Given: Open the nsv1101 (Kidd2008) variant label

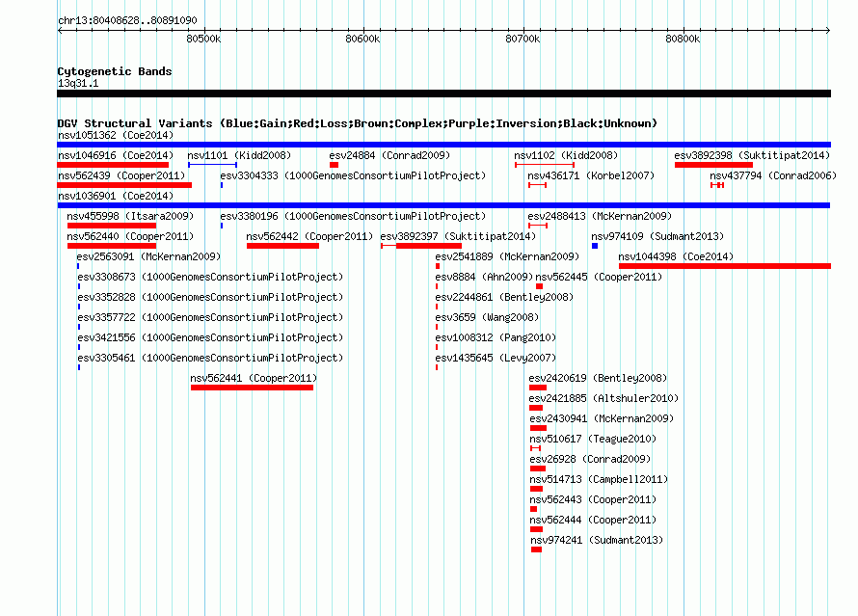Looking at the screenshot, I should tap(239, 155).
